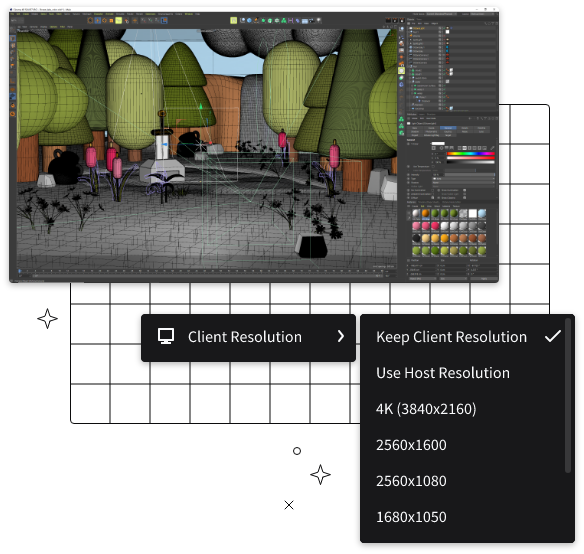
Task: Select the black material sphere
Action: 416,238
